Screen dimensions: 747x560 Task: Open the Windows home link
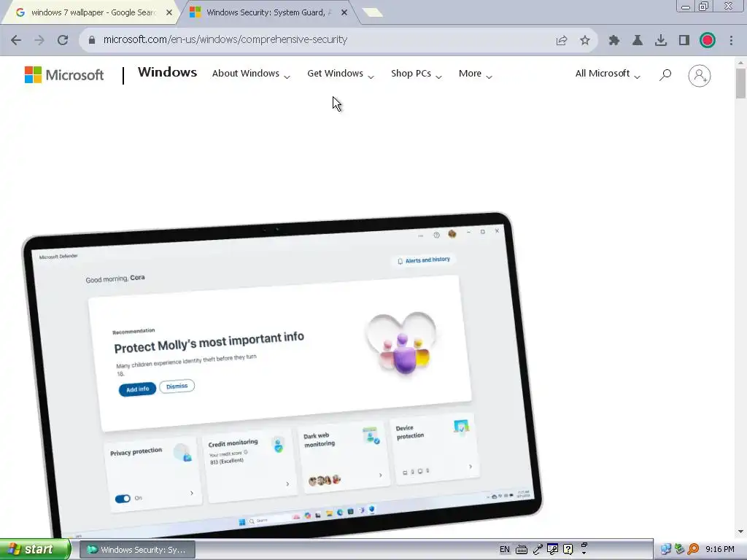167,72
